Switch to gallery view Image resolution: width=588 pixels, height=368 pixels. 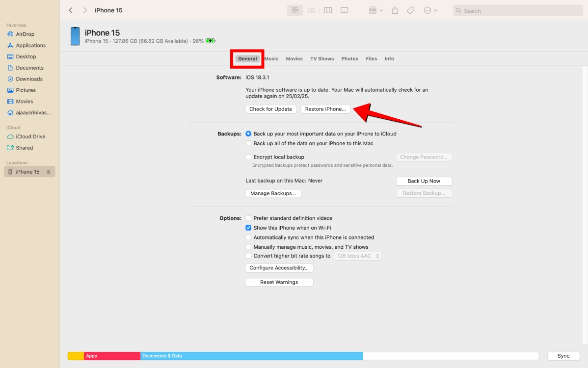344,10
